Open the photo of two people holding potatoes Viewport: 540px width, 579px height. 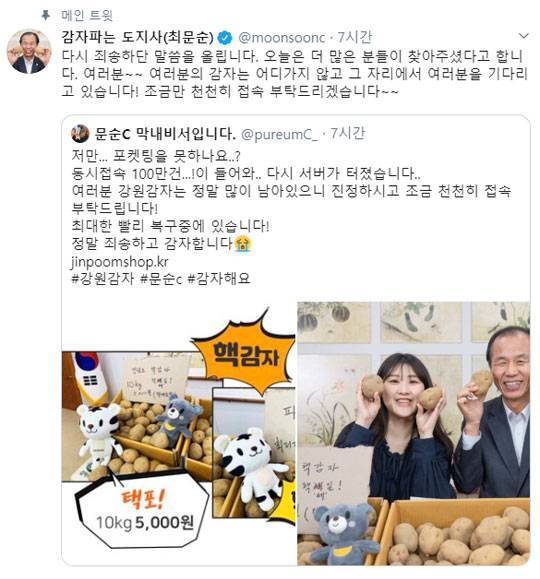(414, 434)
